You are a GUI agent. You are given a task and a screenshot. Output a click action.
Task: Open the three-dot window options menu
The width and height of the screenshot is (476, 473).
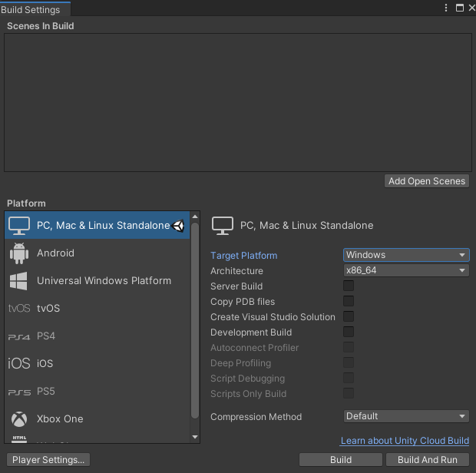coord(445,8)
